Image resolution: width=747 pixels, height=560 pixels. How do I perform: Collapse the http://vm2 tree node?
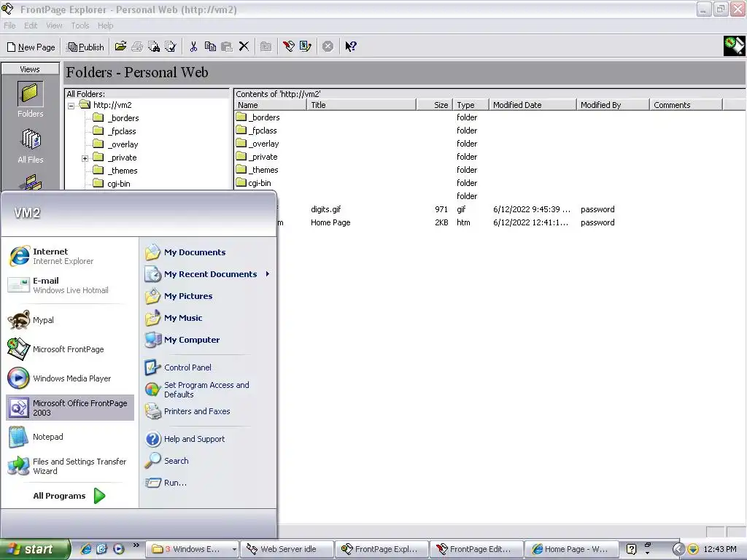pos(71,106)
